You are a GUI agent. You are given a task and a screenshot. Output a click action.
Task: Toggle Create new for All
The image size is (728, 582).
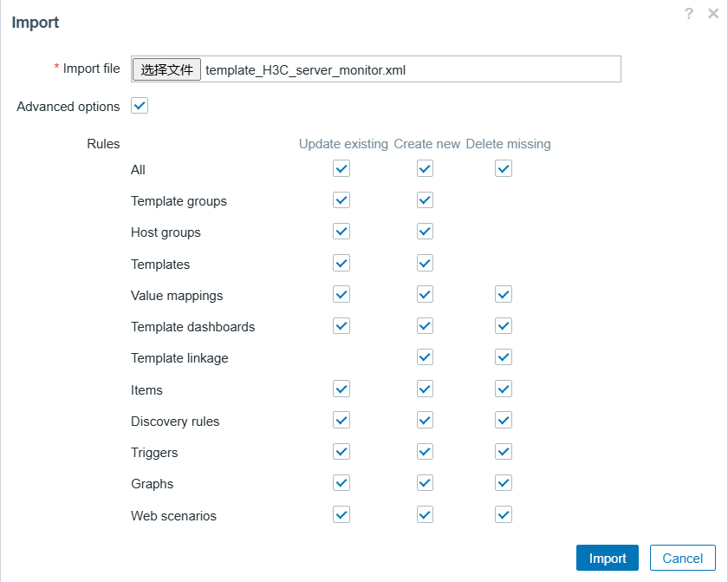pos(425,169)
